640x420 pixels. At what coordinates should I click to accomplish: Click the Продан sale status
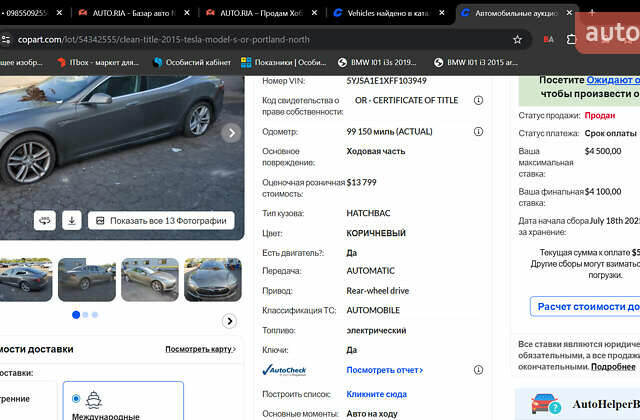[600, 116]
